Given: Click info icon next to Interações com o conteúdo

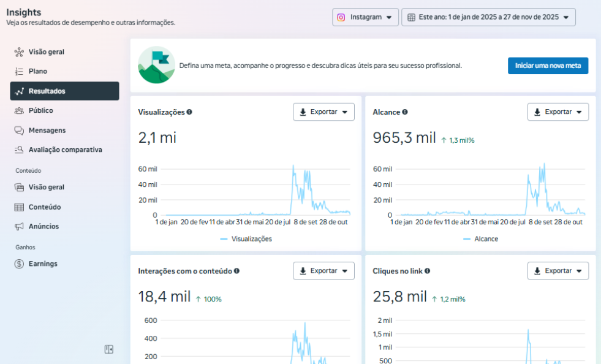Looking at the screenshot, I should tap(236, 271).
